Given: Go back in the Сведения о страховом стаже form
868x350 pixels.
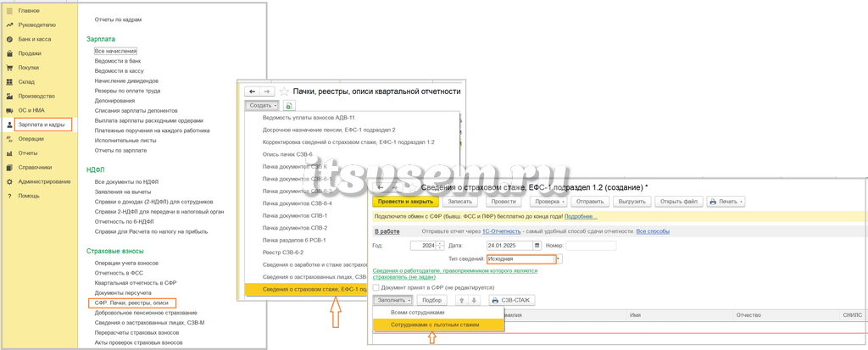Looking at the screenshot, I should tap(381, 188).
